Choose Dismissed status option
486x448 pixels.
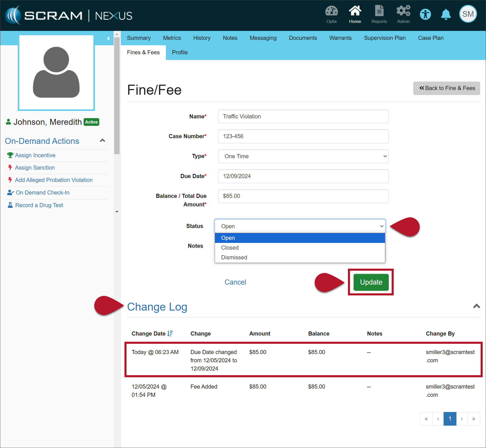click(234, 257)
